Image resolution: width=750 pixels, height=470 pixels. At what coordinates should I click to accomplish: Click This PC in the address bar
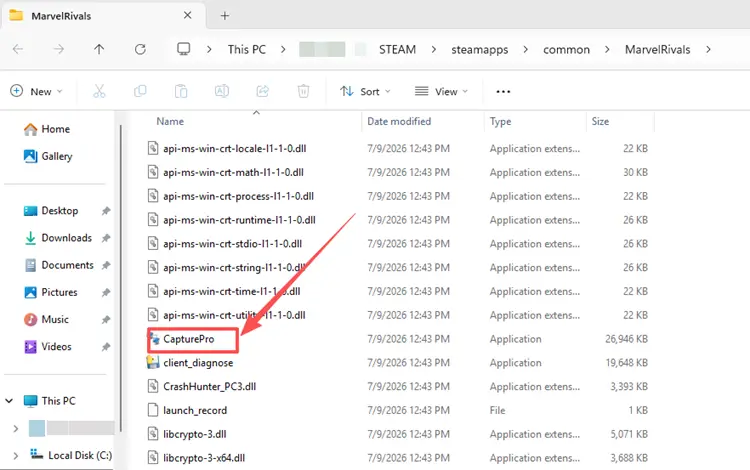tap(246, 49)
